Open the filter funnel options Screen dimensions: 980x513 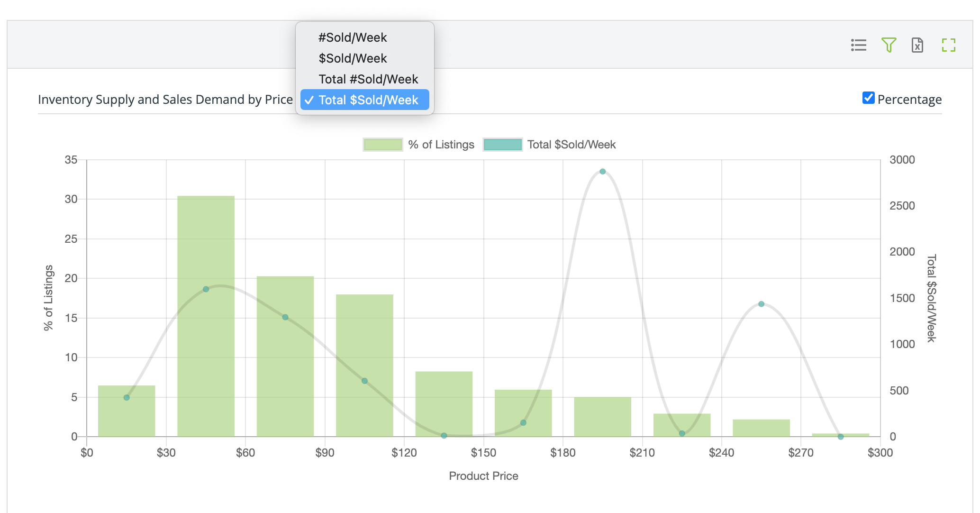point(889,45)
